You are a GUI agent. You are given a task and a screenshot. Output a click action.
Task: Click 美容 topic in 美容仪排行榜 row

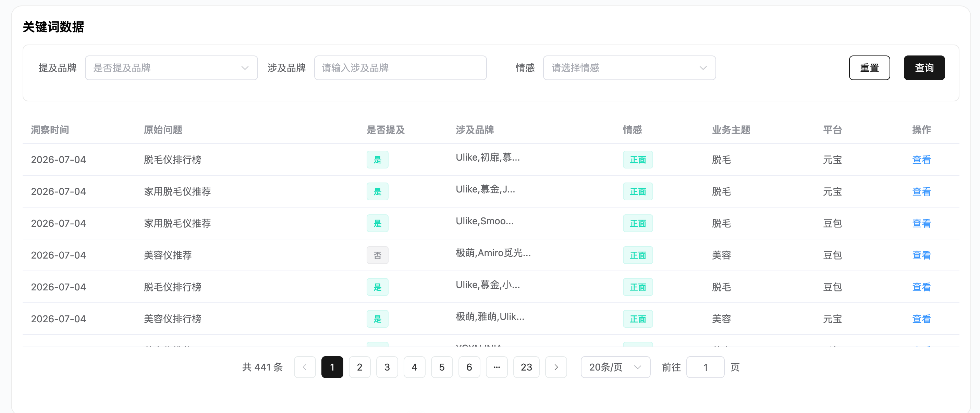tap(721, 319)
